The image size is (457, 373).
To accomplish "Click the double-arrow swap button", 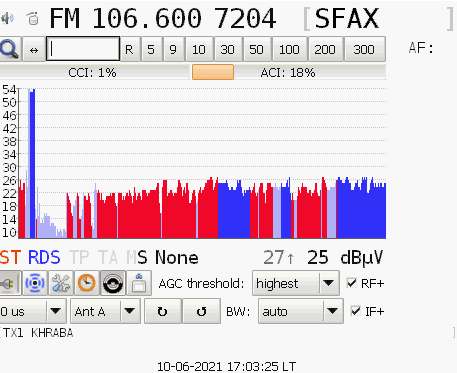I will point(34,50).
